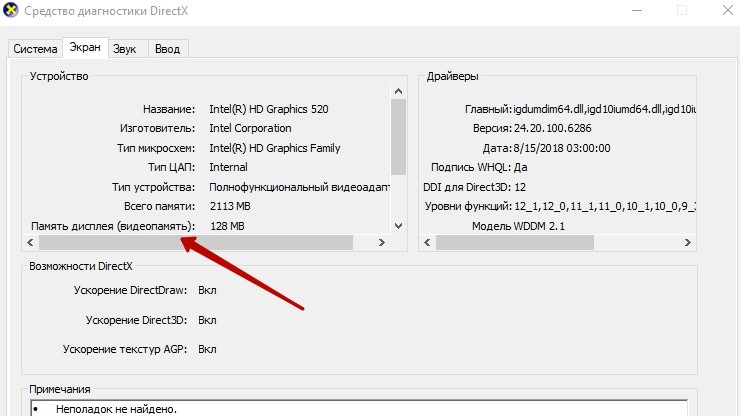Click the Ускорение Direct3D Вкл value

pos(207,320)
